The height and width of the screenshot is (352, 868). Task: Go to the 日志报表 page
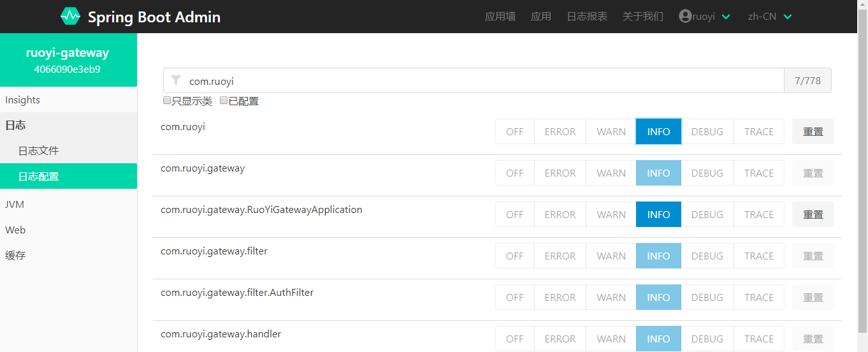[587, 17]
